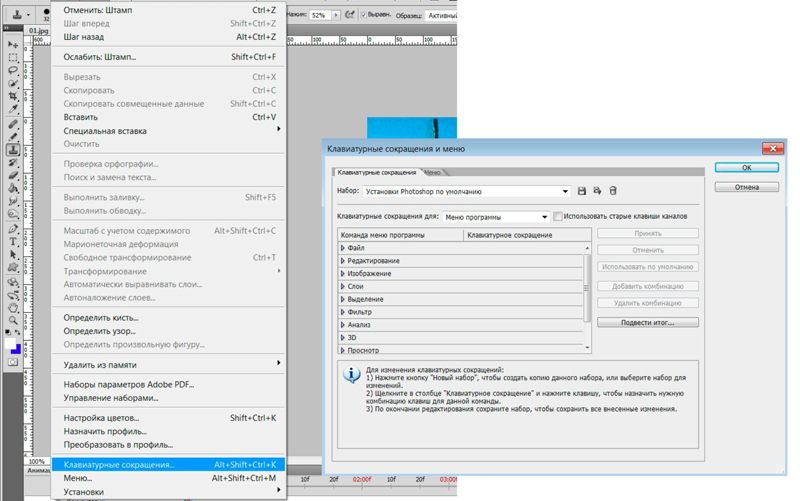Select the Zoom tool
Viewport: 800px width, 501px height.
(13, 320)
